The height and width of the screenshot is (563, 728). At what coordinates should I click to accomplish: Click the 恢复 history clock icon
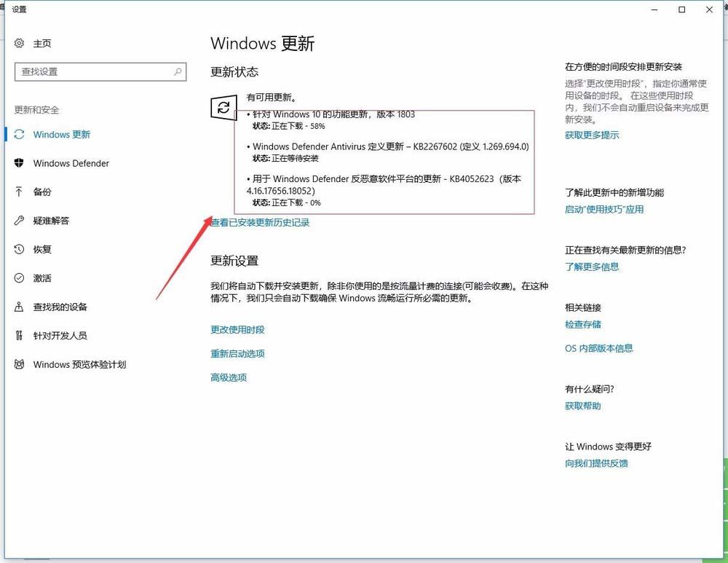(x=20, y=249)
